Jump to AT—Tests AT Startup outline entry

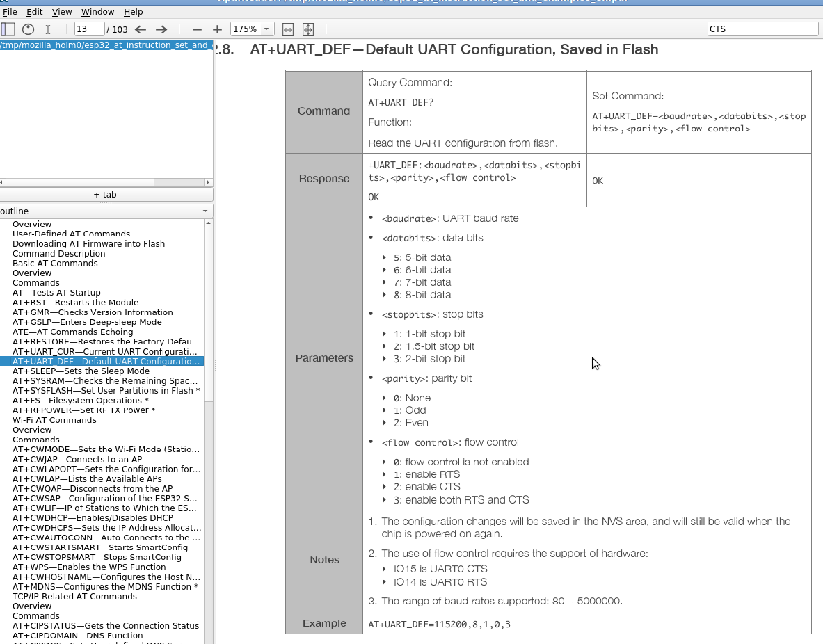click(x=56, y=293)
